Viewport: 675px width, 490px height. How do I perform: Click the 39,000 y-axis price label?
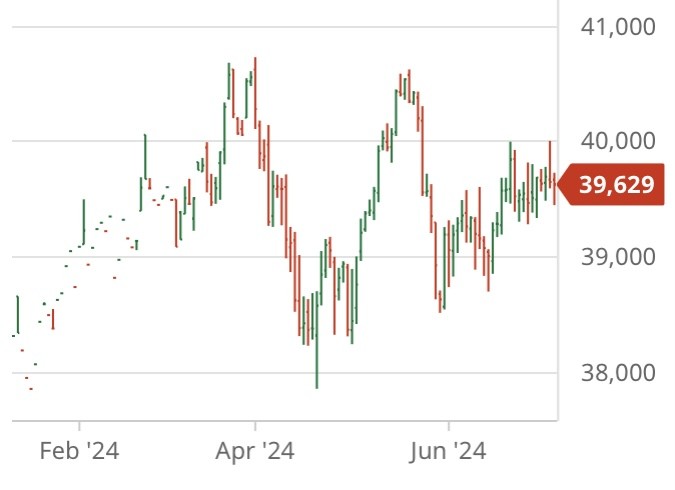[618, 257]
